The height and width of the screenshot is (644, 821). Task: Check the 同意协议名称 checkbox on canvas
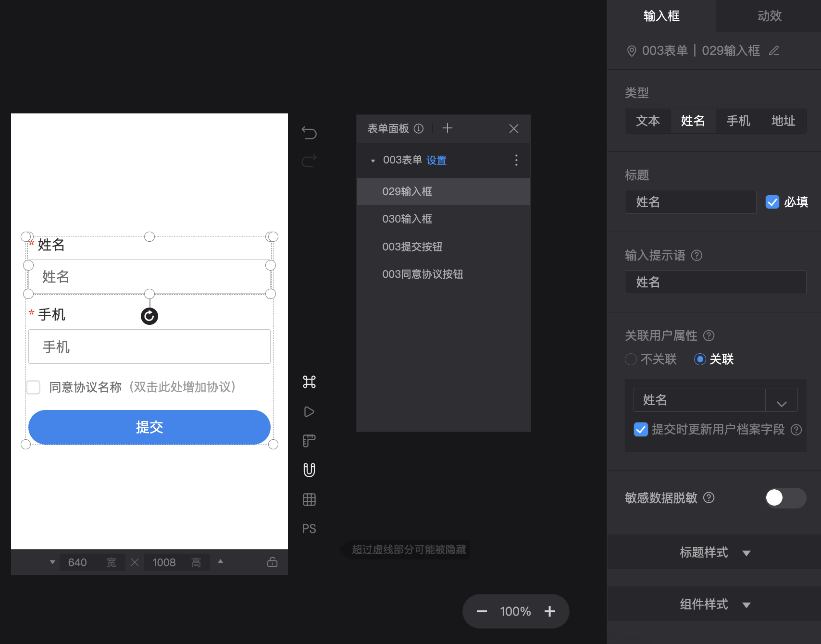(33, 387)
